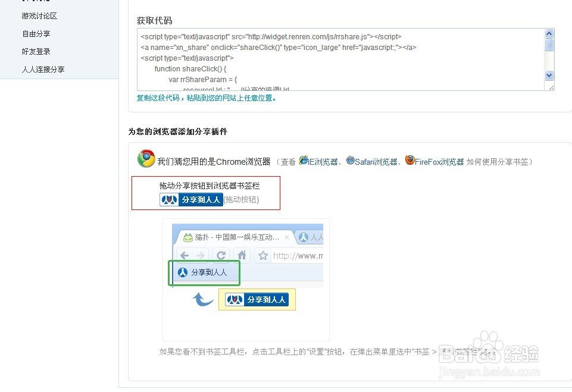Open the IE浏览器 link
572x392 pixels.
(323, 162)
